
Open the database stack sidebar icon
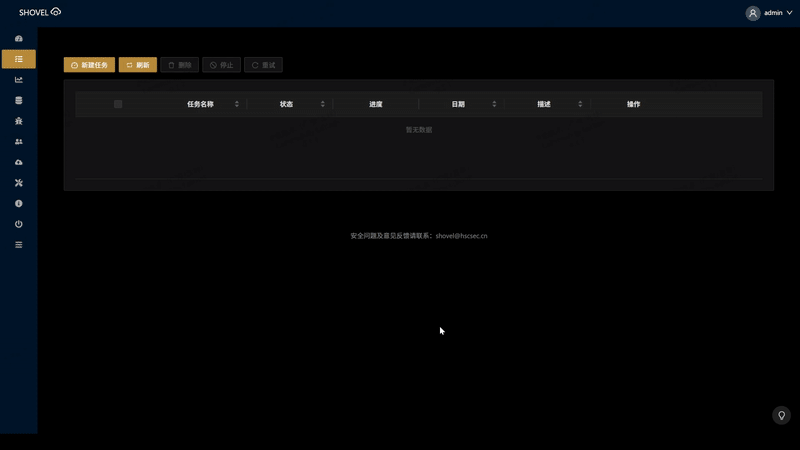coord(19,101)
